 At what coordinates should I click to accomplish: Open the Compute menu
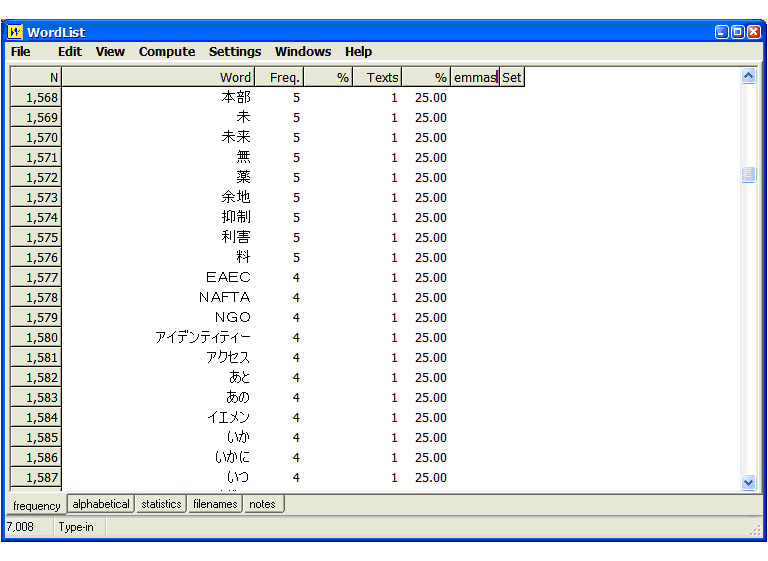[x=166, y=52]
